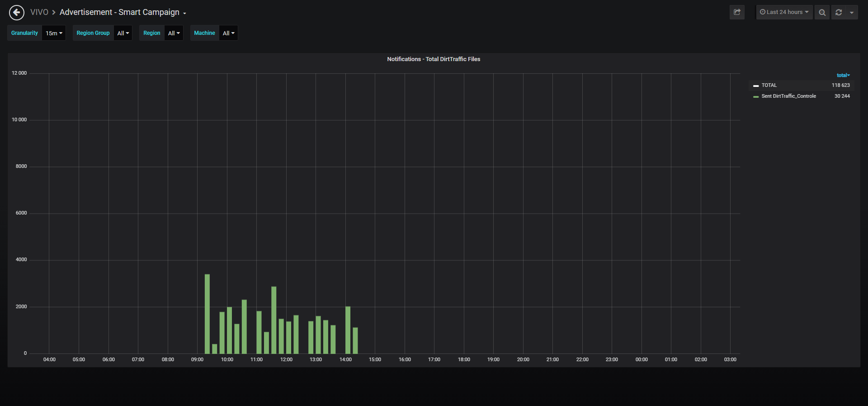The height and width of the screenshot is (406, 868).
Task: Open the Notifications - Total DirtTraffic Files panel menu
Action: [x=434, y=59]
